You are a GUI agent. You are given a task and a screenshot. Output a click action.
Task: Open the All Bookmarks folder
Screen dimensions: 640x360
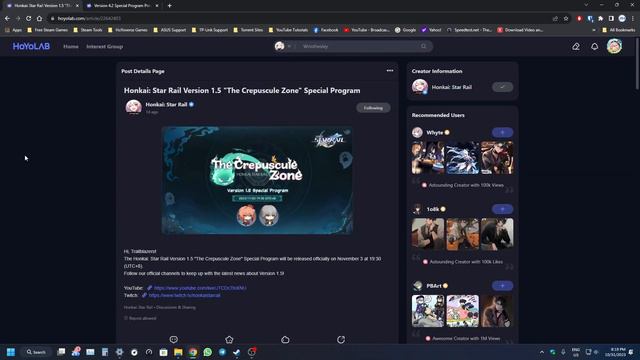618,30
